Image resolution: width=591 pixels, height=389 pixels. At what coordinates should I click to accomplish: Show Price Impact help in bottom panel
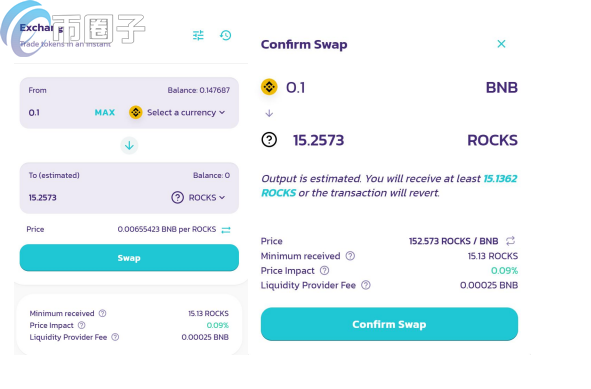point(81,325)
